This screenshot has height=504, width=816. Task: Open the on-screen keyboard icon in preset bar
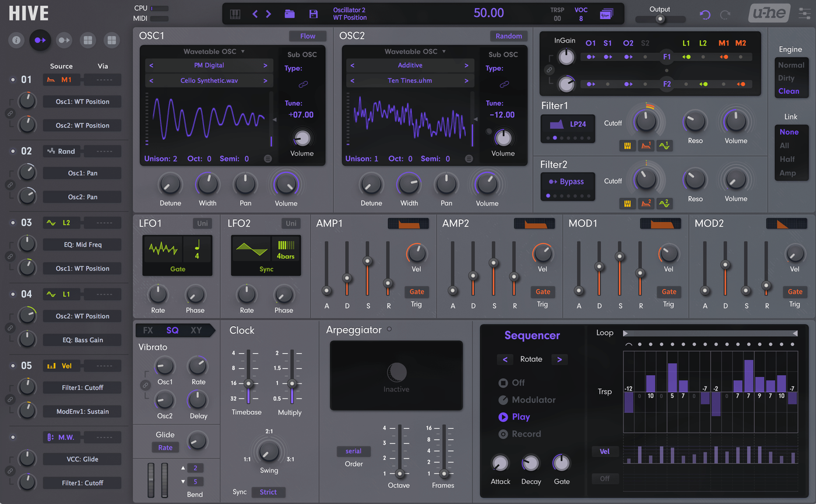[x=235, y=14]
